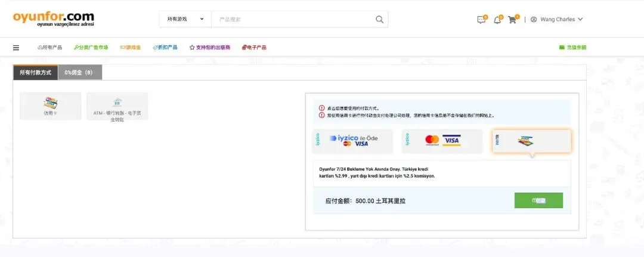Open 所有产品 in navigation bar
Viewport: 644px width, 257px height.
pyautogui.click(x=49, y=48)
